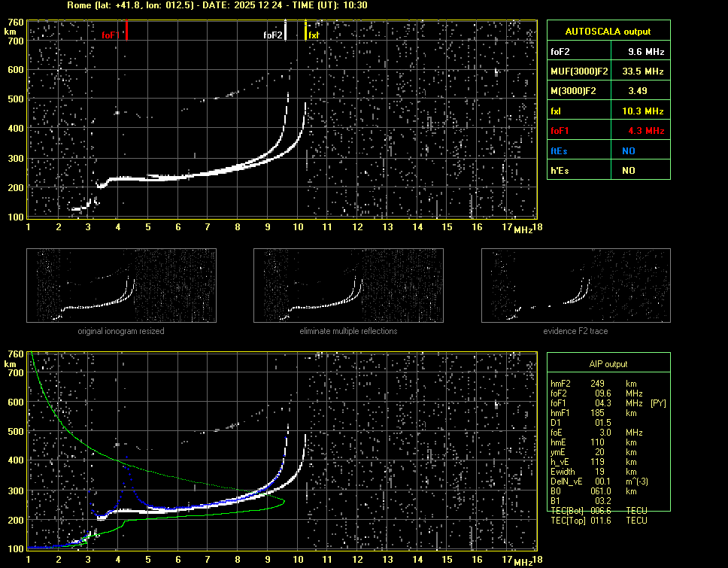This screenshot has width=728, height=568.
Task: Click the red foF marker on top ionogram
Action: click(126, 31)
